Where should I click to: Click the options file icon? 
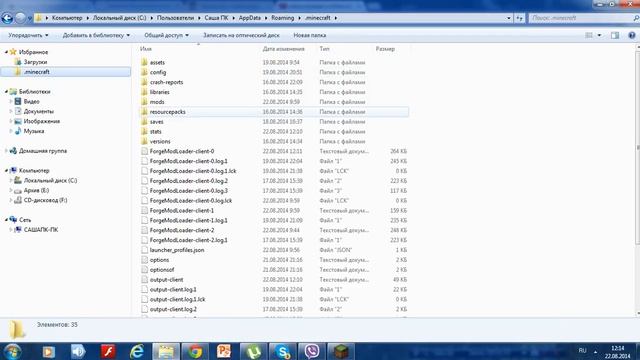144,260
